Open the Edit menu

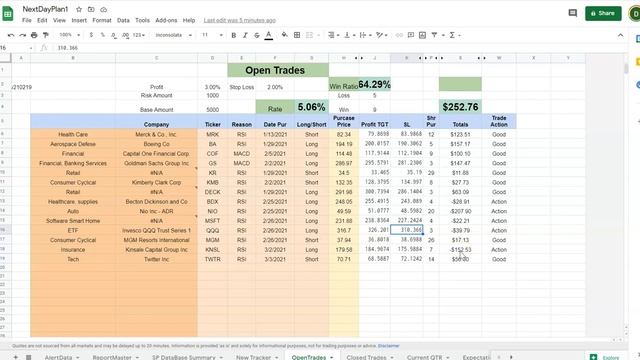pos(42,20)
